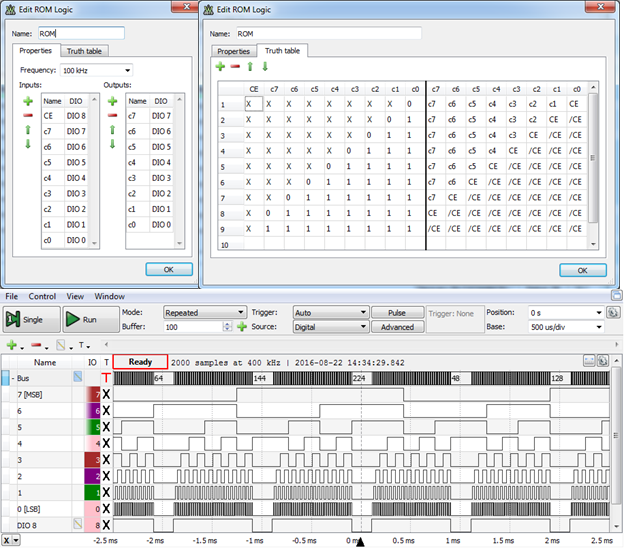The image size is (624, 548).
Task: Click OK in the left ROM Properties dialog
Action: (x=169, y=269)
